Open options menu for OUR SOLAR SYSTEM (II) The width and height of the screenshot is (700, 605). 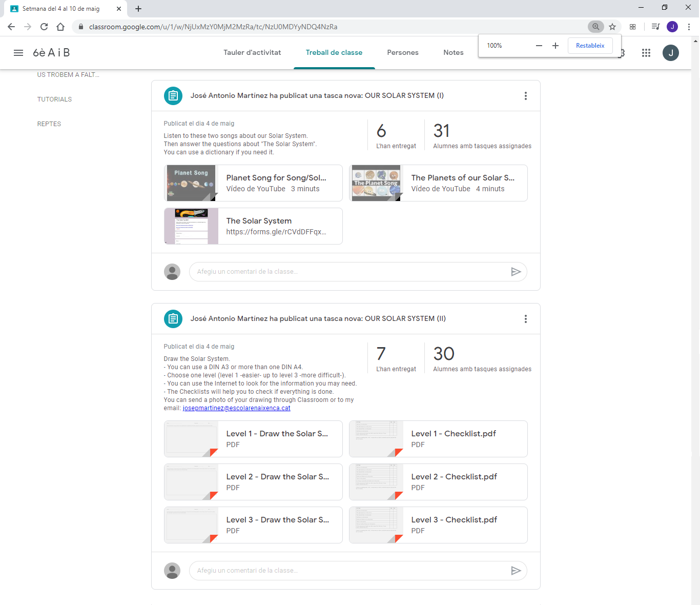525,319
